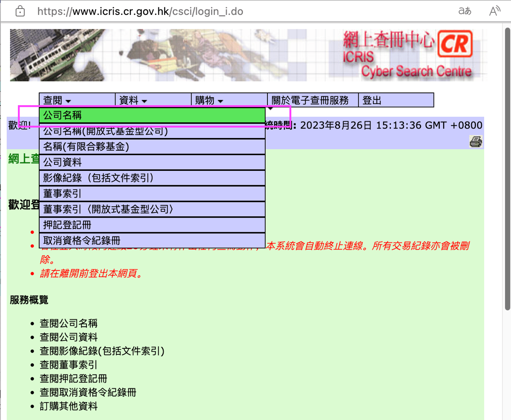The height and width of the screenshot is (420, 511).
Task: Click the printer icon
Action: pos(476,141)
